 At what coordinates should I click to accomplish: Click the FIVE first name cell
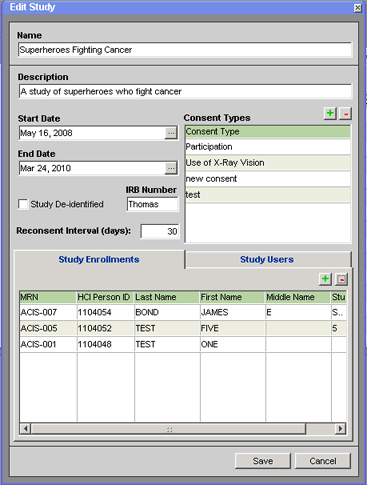(233, 328)
